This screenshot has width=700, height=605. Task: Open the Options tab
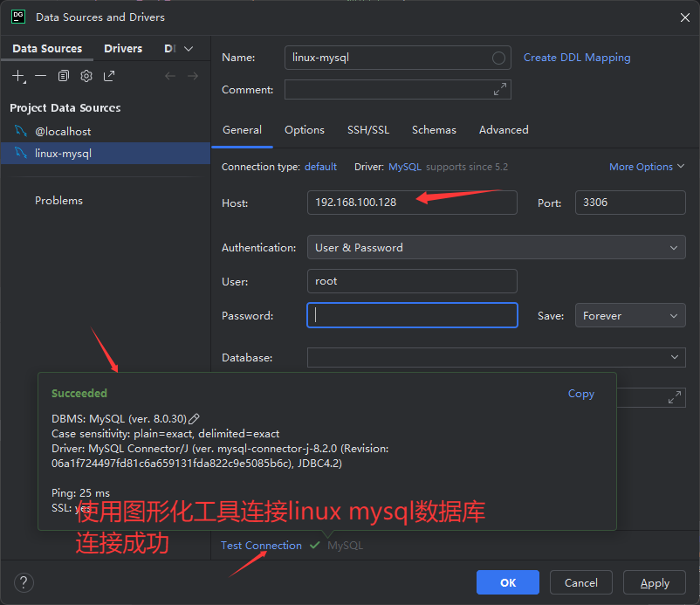[x=305, y=130]
